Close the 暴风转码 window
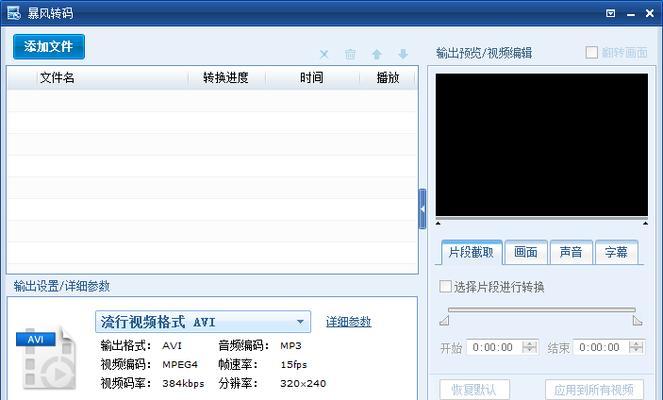663x400 pixels. coord(650,14)
